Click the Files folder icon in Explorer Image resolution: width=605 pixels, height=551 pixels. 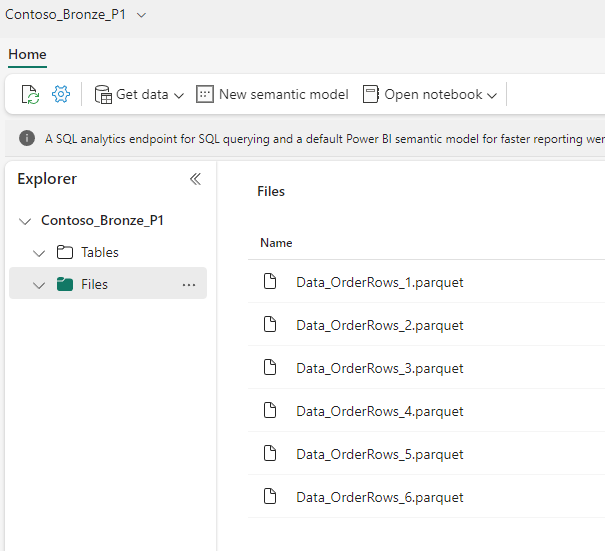tap(65, 284)
